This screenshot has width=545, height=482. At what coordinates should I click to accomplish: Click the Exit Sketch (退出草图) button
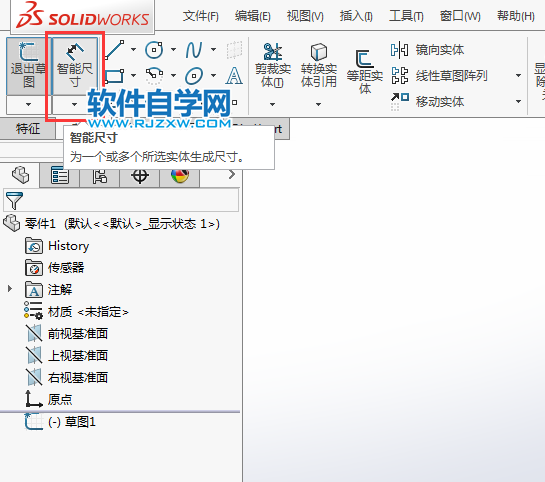click(29, 66)
